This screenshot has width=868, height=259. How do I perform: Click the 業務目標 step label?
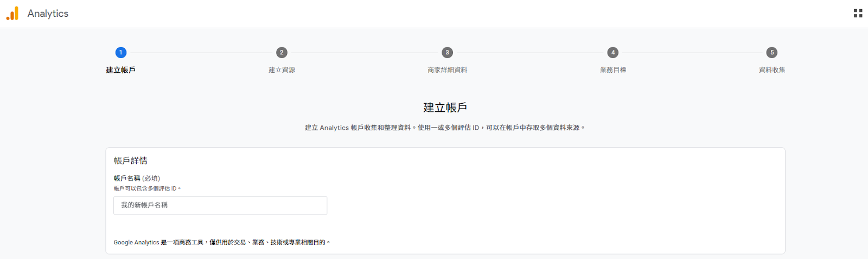pos(613,70)
